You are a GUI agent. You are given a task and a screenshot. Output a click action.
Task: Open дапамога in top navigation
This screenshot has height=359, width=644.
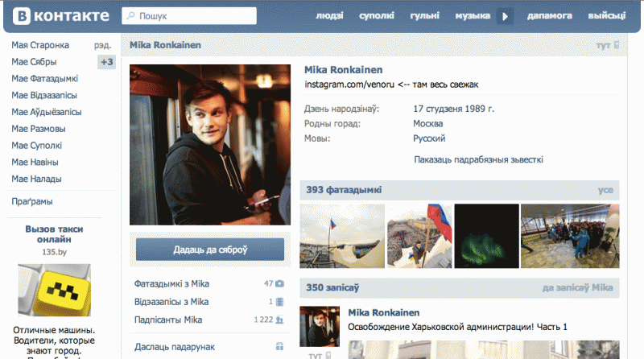(x=550, y=15)
